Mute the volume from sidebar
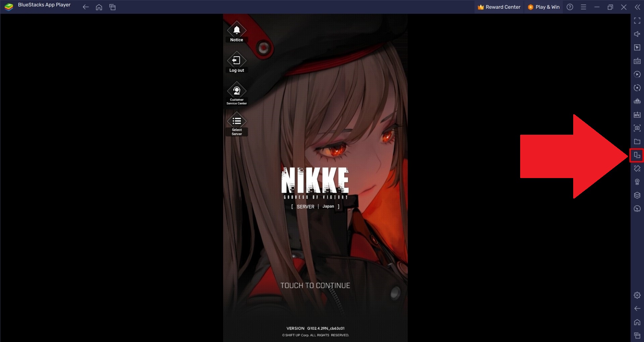The image size is (644, 342). 637,34
